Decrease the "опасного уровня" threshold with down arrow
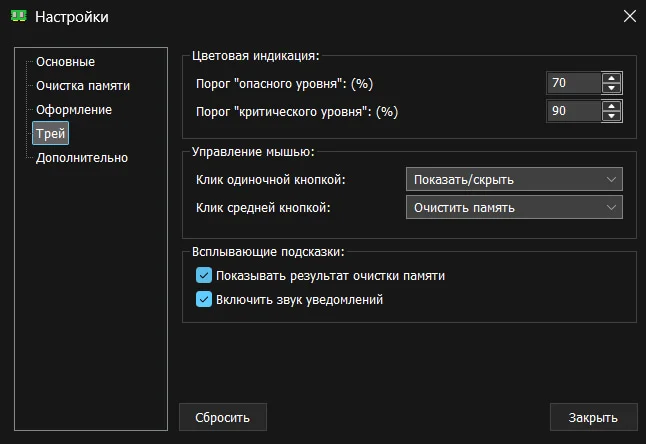This screenshot has height=444, width=646. coord(612,89)
